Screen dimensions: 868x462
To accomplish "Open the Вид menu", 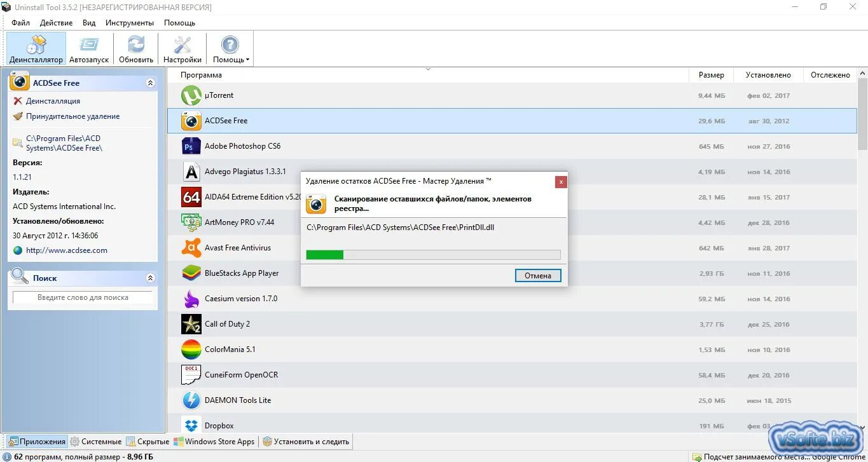I will pos(89,23).
